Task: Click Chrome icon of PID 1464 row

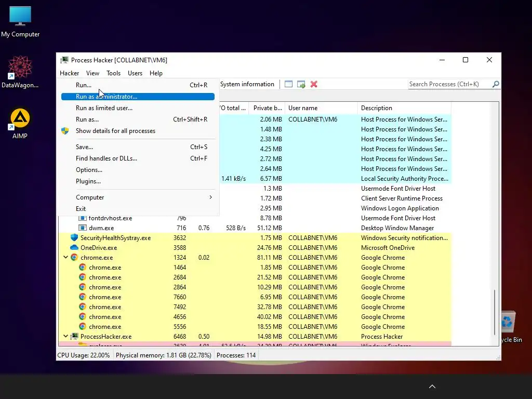Action: click(x=83, y=268)
